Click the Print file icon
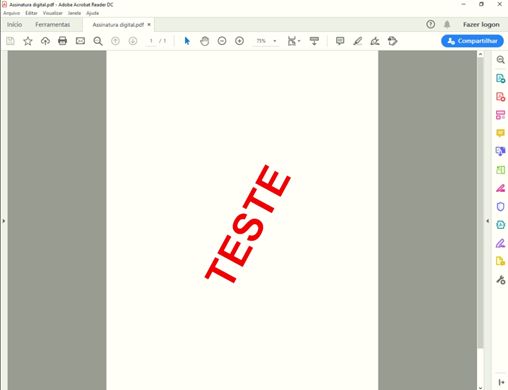This screenshot has height=390, width=508. (x=62, y=41)
